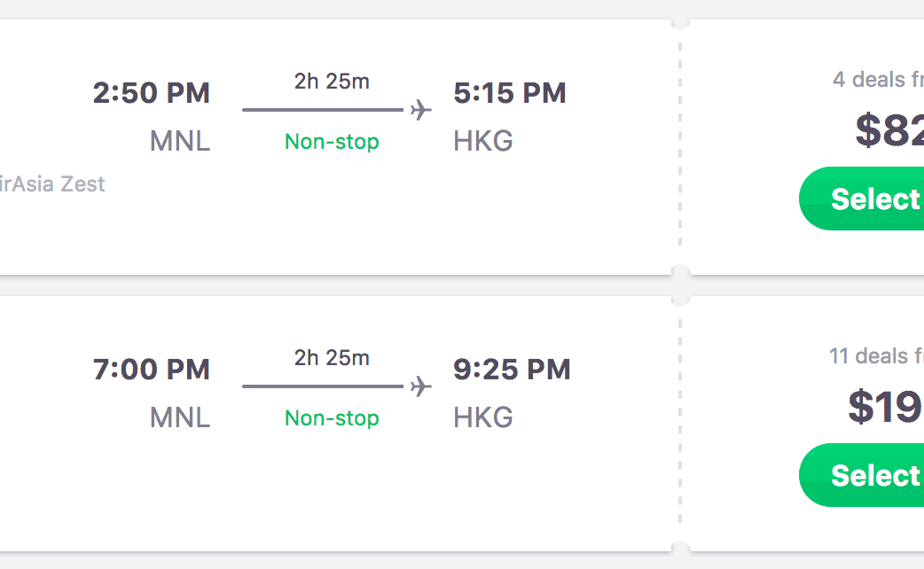Click the 2:50 PM departure time
Screen dimensions: 924x569
[x=152, y=93]
